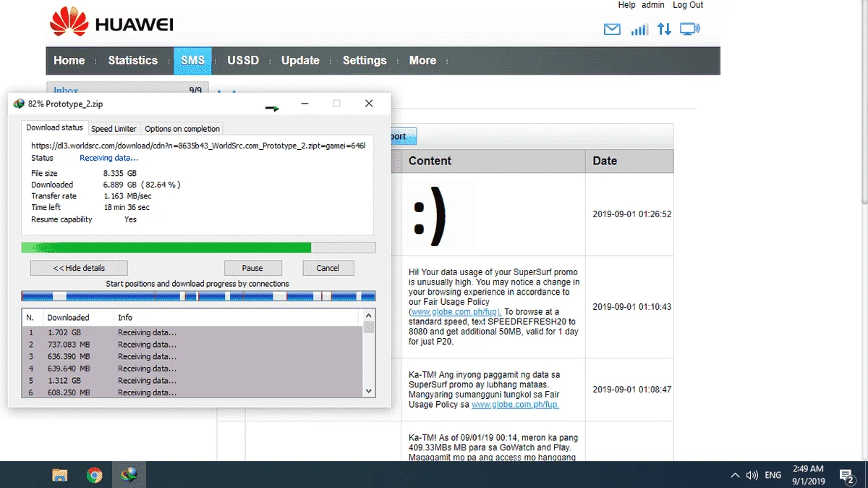Viewport: 868px width, 488px height.
Task: Pause the Prototype_2.zip download
Action: (x=252, y=268)
